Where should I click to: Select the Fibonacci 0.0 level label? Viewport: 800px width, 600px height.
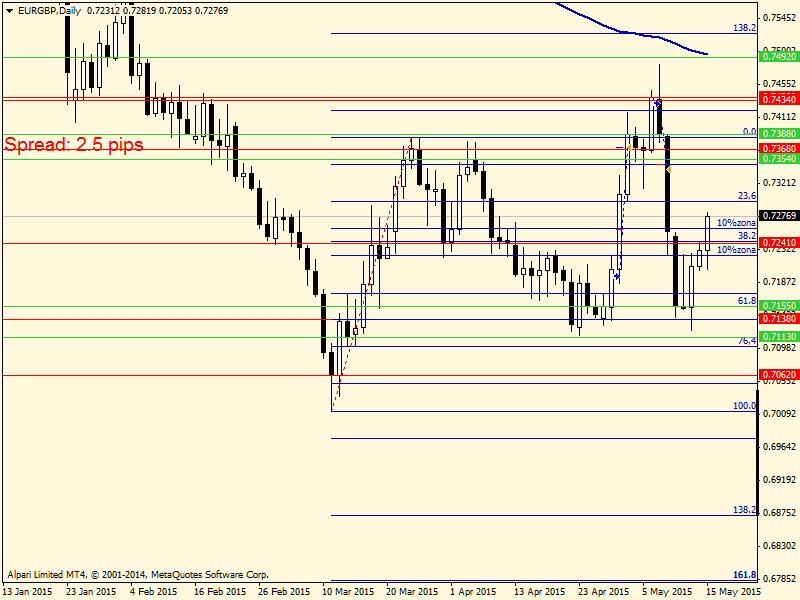pyautogui.click(x=749, y=132)
